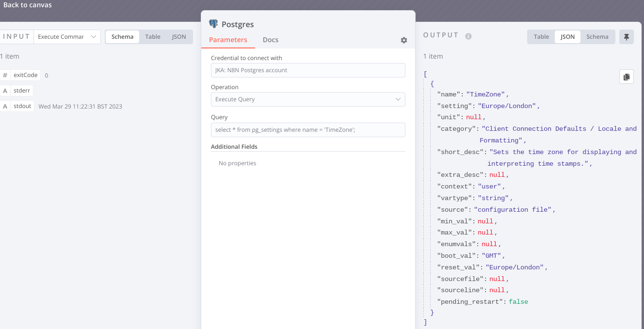Click the stdout timestamp value

[80, 107]
